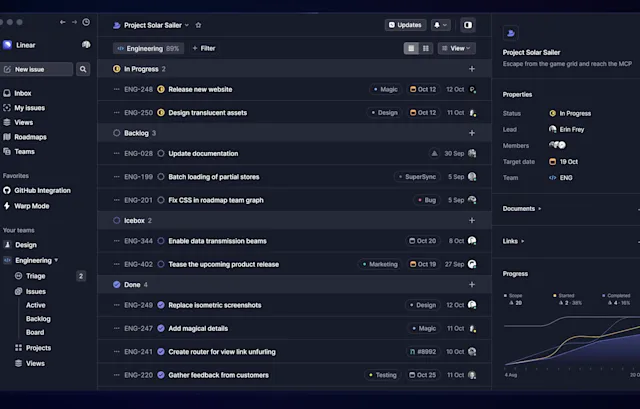Viewport: 640px width, 409px height.
Task: Click status circle of ENG-344
Action: 161,241
